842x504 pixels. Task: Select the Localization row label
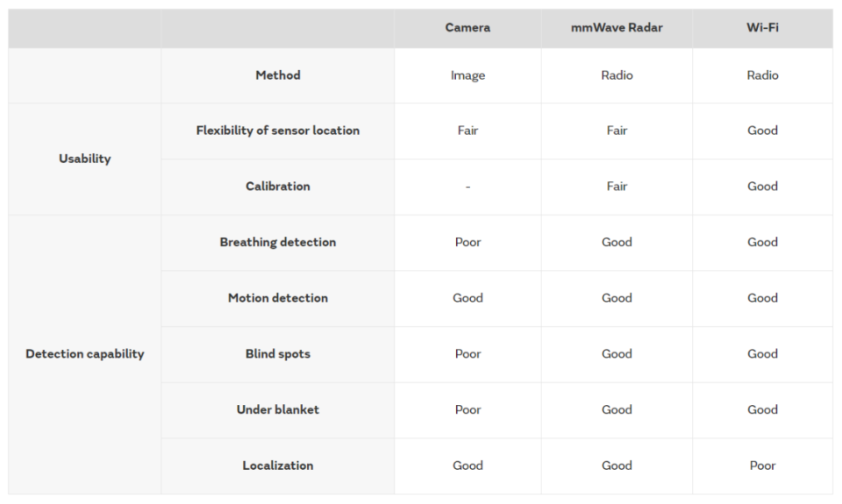pyautogui.click(x=278, y=465)
